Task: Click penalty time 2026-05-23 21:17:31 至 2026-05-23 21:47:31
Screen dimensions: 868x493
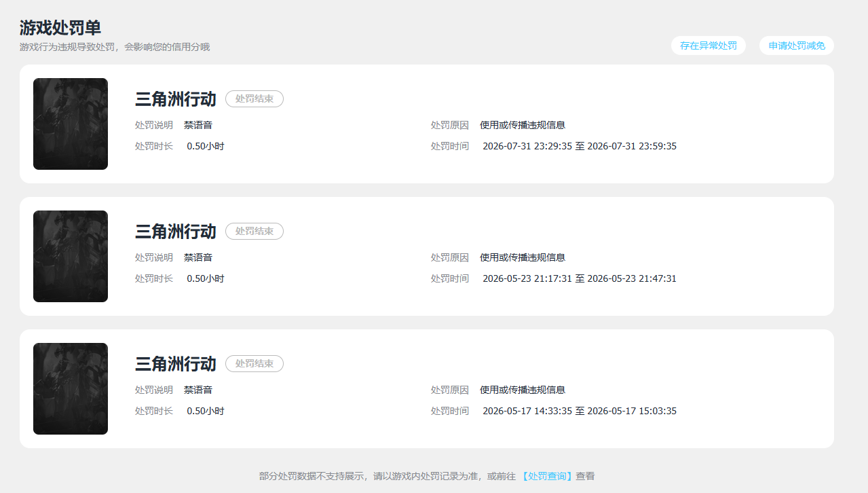Action: point(580,278)
